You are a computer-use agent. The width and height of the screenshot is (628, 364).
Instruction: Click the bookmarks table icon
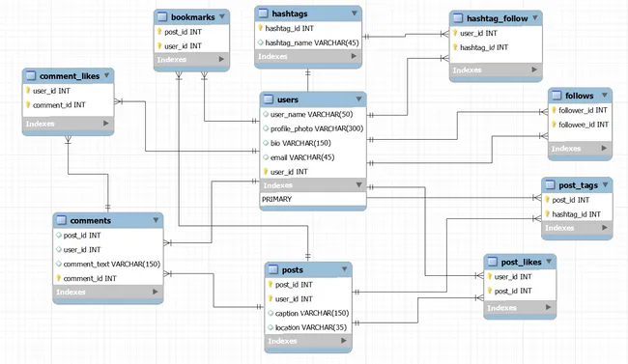[162, 16]
